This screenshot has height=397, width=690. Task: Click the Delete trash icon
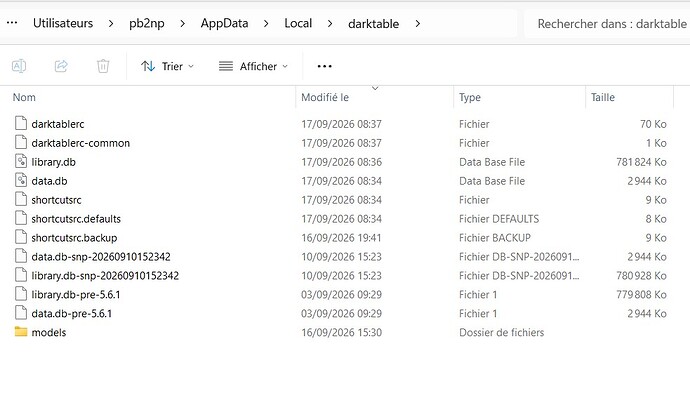(103, 66)
